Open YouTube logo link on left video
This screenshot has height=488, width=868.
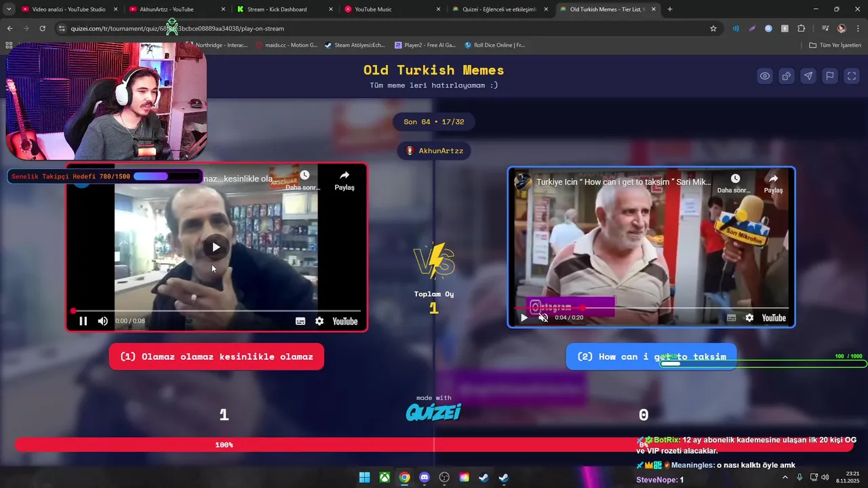click(x=344, y=321)
